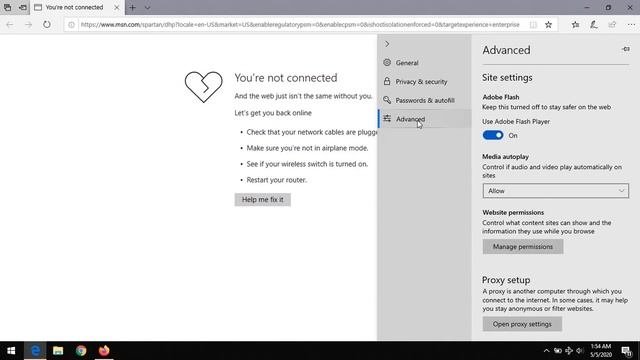Expand the Media autoplay Allow dropdown
Viewport: 640px width, 360px height.
pos(556,191)
